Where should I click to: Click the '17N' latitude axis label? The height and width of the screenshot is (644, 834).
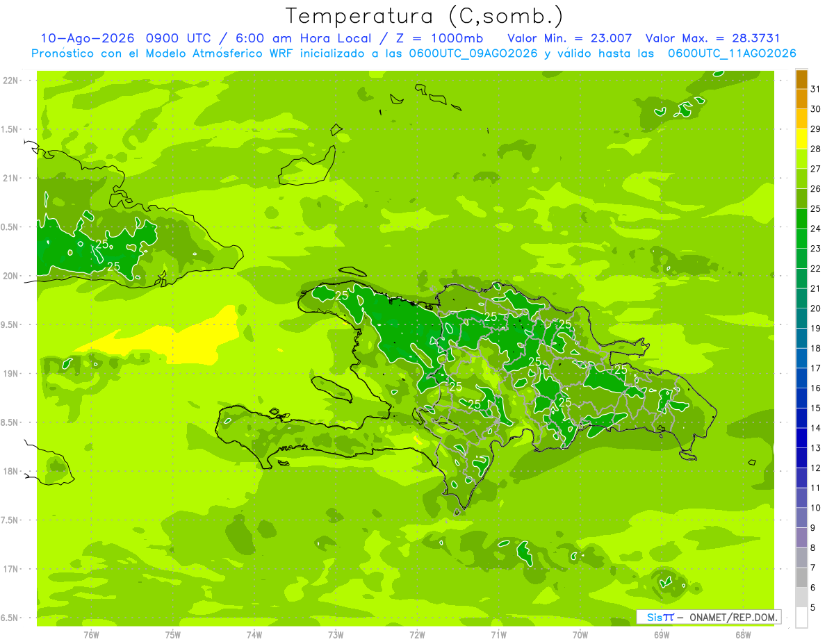coord(12,569)
